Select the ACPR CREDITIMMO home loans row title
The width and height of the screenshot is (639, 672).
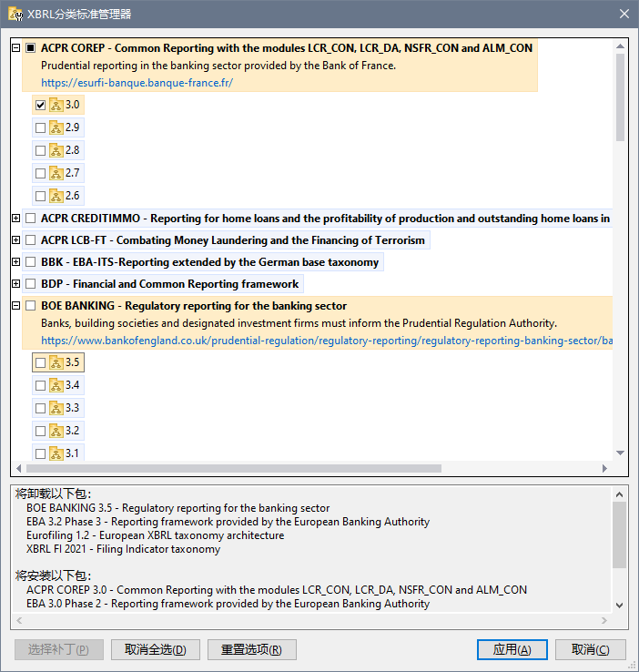(325, 219)
